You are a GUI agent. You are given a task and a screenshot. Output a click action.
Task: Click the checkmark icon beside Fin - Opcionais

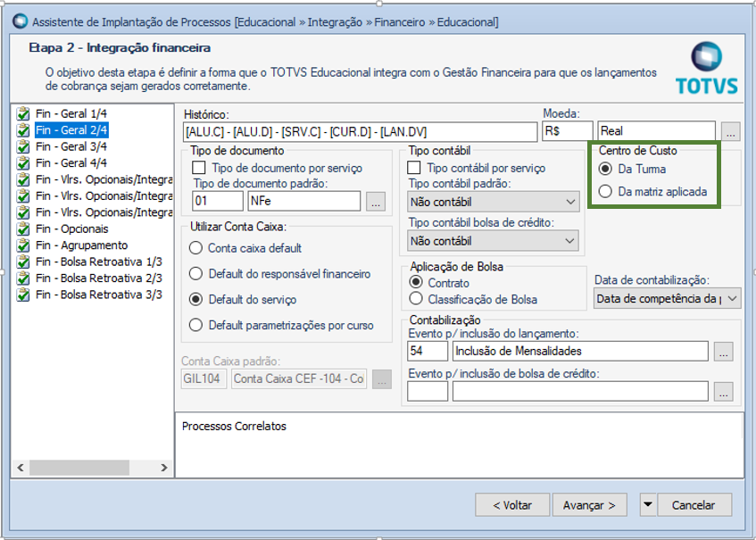pyautogui.click(x=22, y=229)
